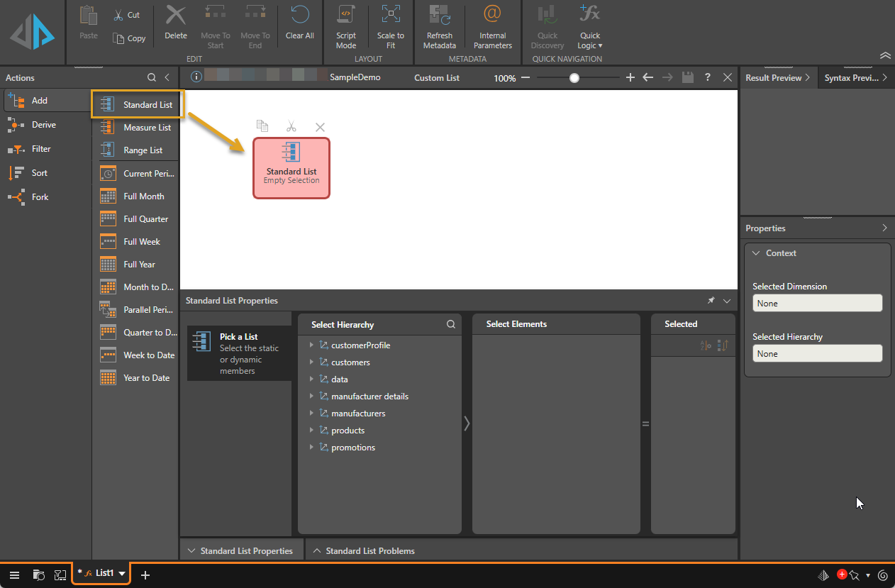Expand the products hierarchy node
The width and height of the screenshot is (895, 588).
(x=311, y=431)
